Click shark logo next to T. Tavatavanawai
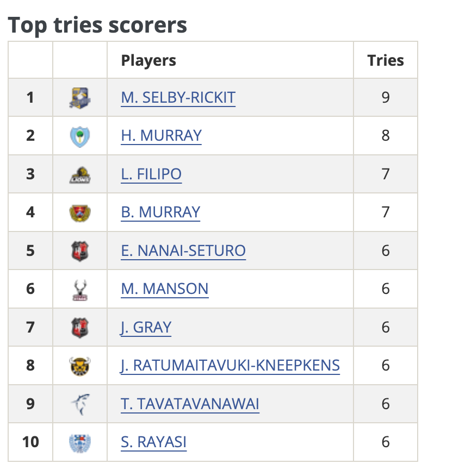This screenshot has width=459, height=476. [x=80, y=404]
